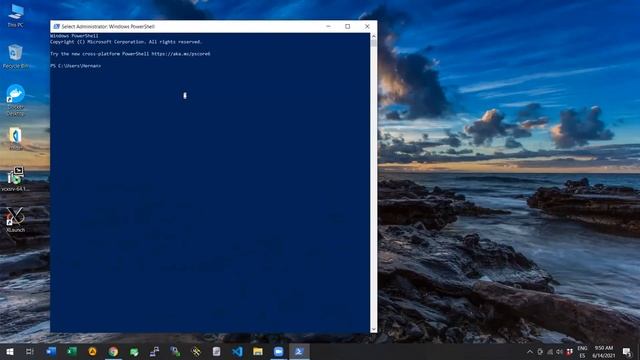The width and height of the screenshot is (640, 360).
Task: Click the PowerShell scrollbar up arrow
Action: (373, 37)
